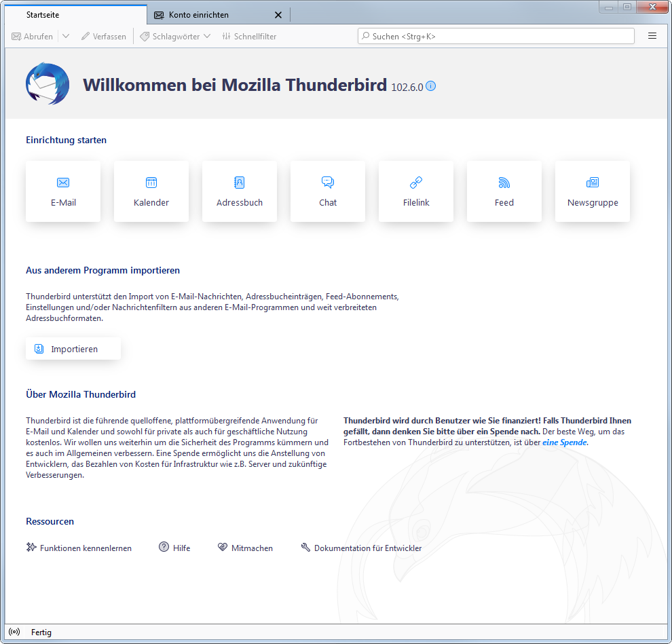Screen dimensions: 672x644
Task: Add a Feed account
Action: coord(504,191)
